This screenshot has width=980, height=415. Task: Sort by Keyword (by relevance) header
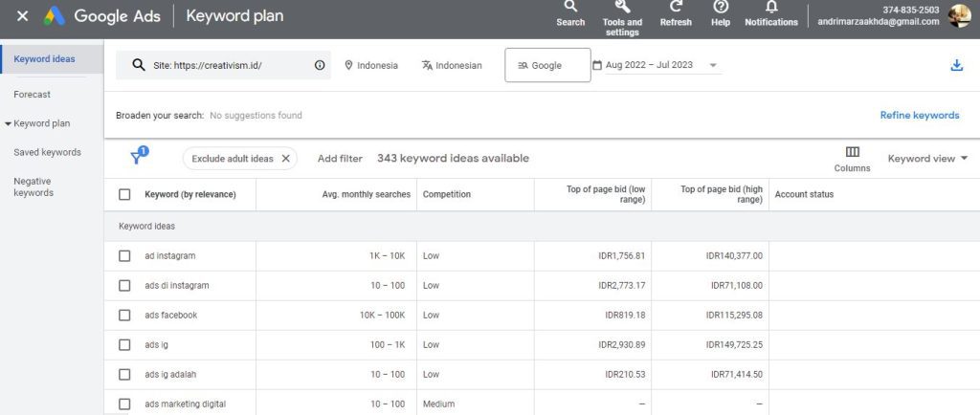190,194
